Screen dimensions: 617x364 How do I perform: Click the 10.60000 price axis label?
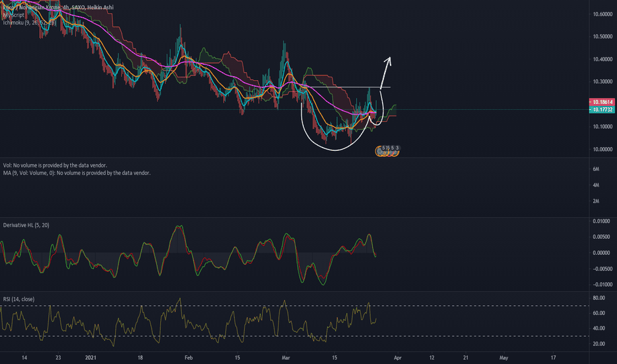tap(603, 14)
